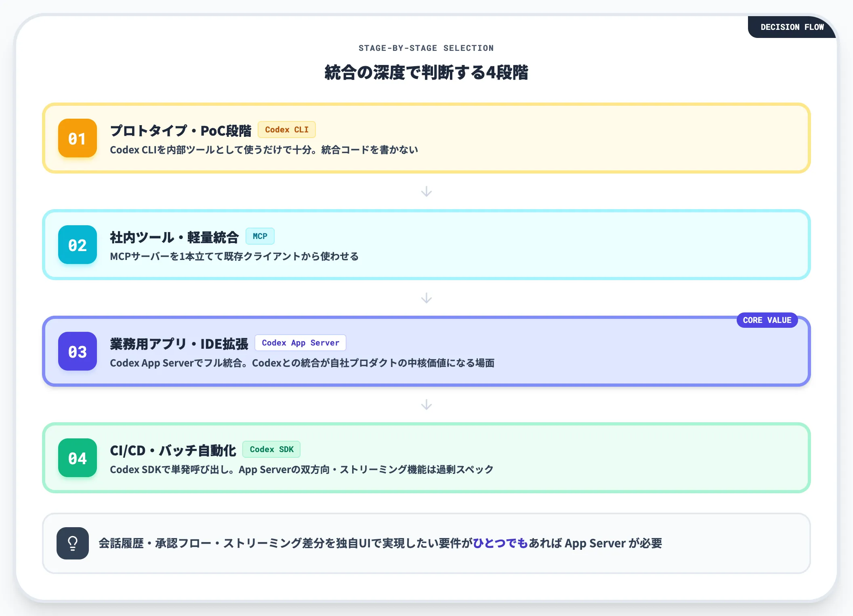
Task: Click the description starting Codex SDKで単発呼び出し
Action: 302,469
